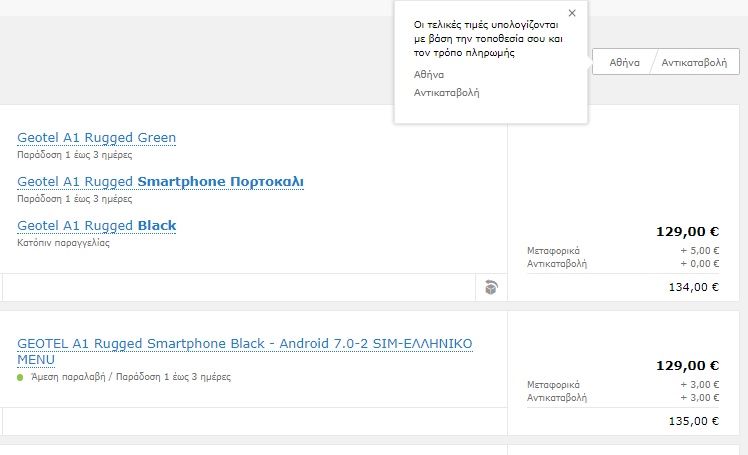
Task: Open Geotel A1 Rugged Smartphone Πορτοκαλί link
Action: (x=161, y=182)
